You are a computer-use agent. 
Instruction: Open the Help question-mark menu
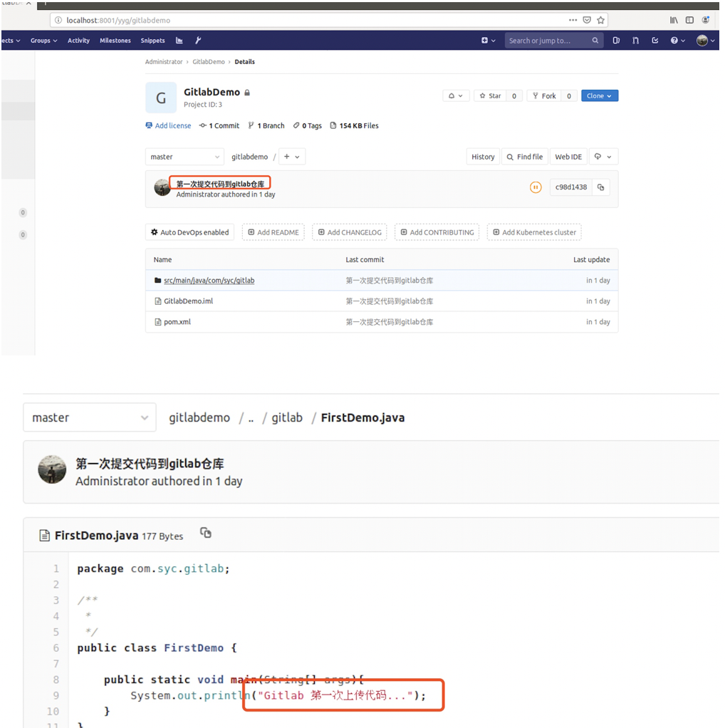coord(678,41)
